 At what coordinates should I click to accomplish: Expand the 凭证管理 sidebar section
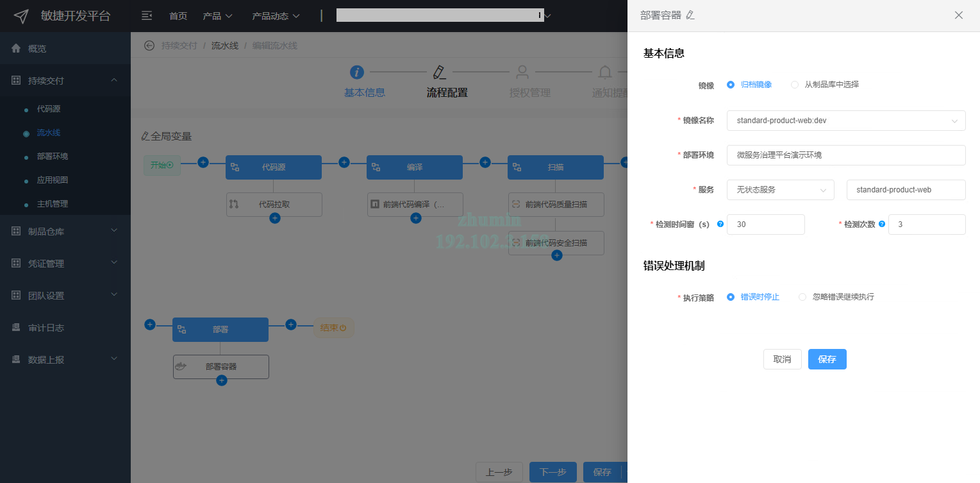pos(65,263)
